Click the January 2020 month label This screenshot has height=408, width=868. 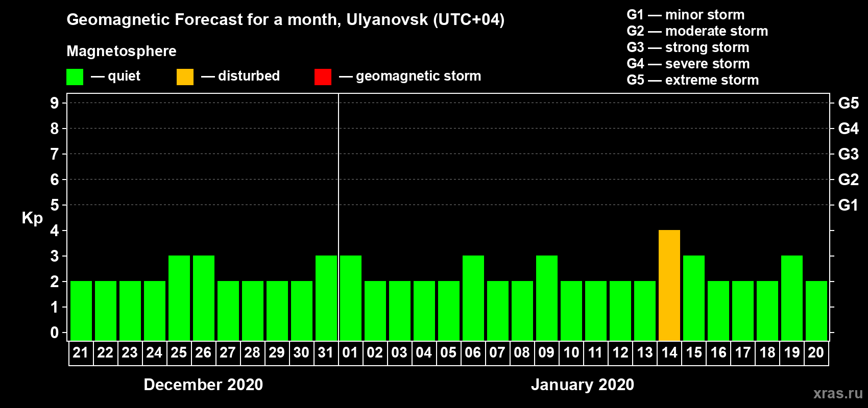click(583, 385)
